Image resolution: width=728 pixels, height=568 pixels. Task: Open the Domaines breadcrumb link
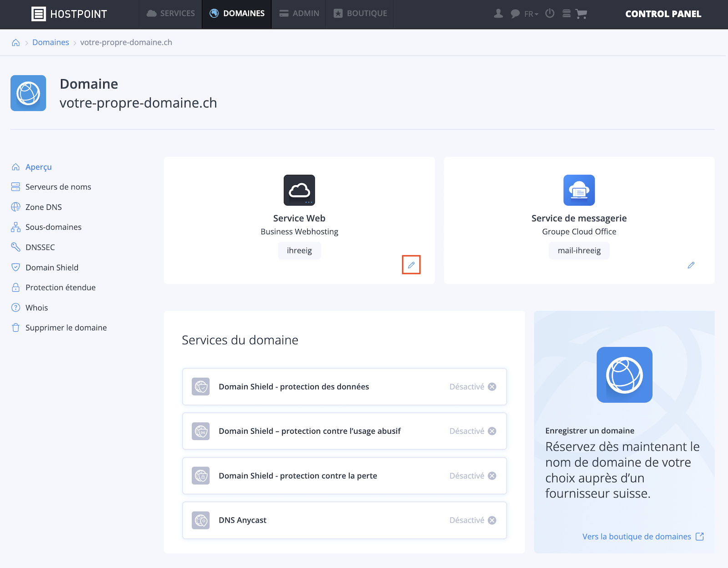(x=51, y=42)
